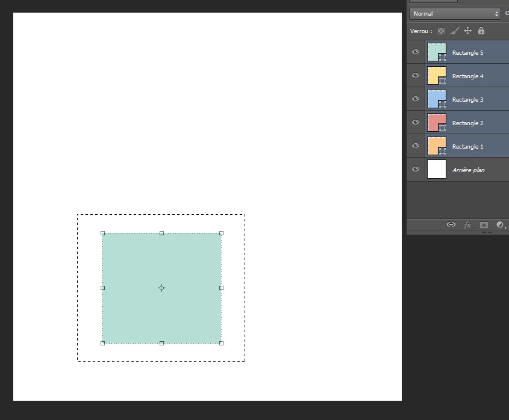The width and height of the screenshot is (509, 420).
Task: Hide the Rectangle 1 layer
Action: click(416, 146)
